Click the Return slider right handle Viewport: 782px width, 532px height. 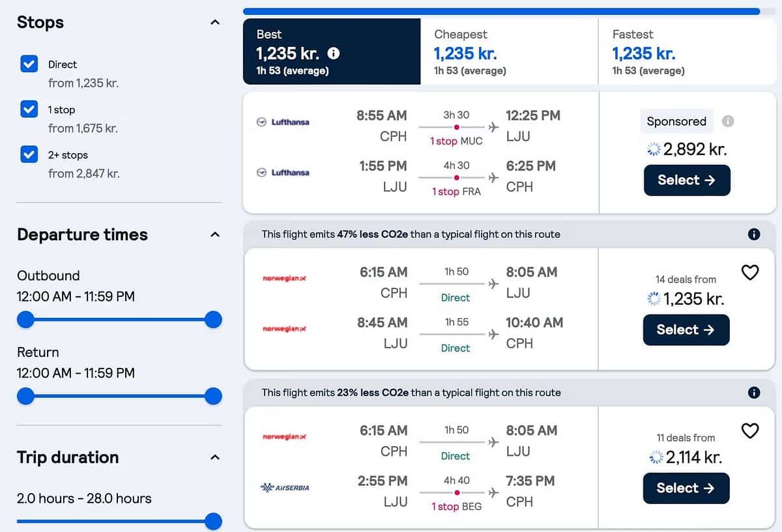pos(213,396)
